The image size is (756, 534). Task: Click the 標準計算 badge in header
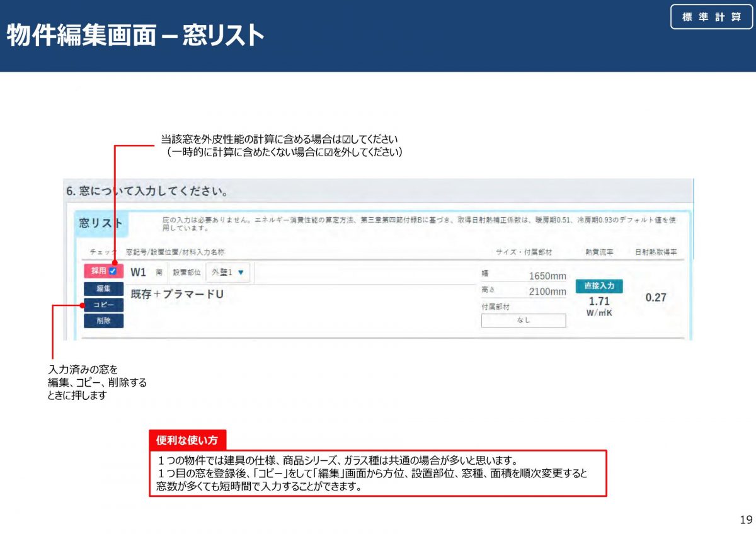click(x=711, y=17)
